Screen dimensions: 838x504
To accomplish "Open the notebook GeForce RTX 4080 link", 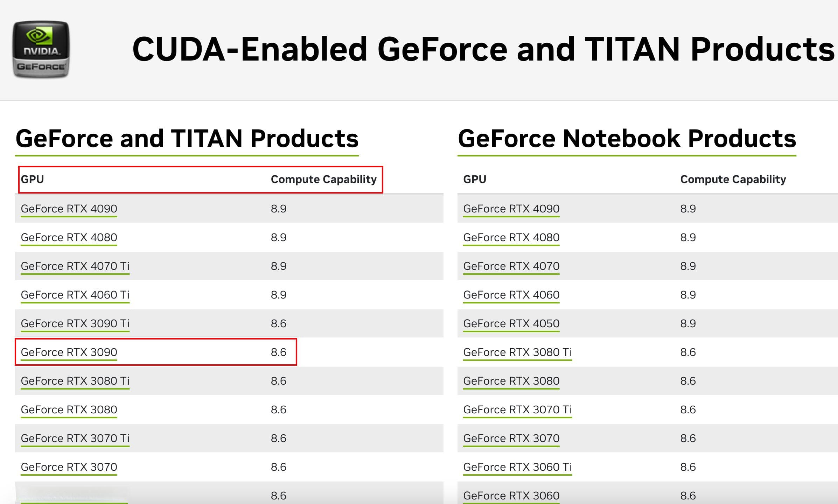I will 511,237.
